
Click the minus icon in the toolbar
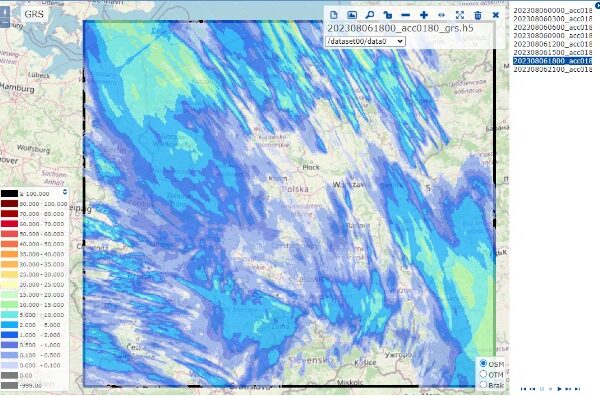click(x=406, y=15)
